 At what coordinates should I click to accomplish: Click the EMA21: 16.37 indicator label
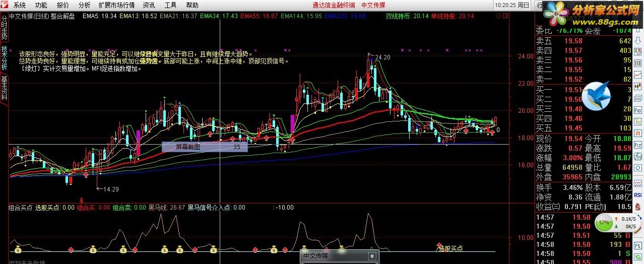[178, 16]
